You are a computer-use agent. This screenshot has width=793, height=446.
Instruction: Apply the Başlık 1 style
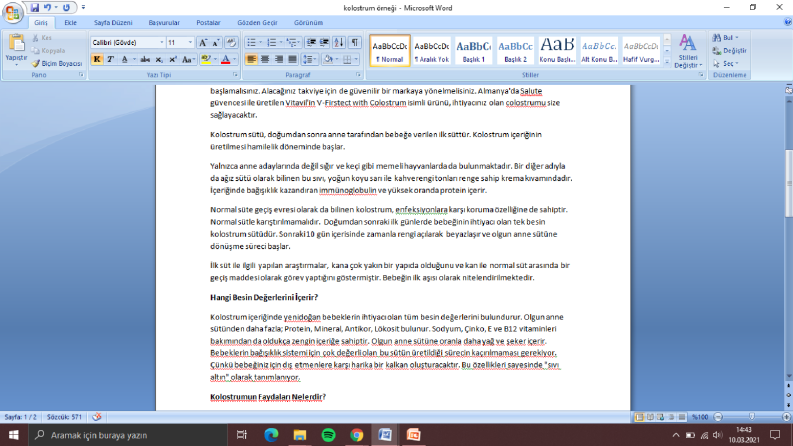[473, 51]
